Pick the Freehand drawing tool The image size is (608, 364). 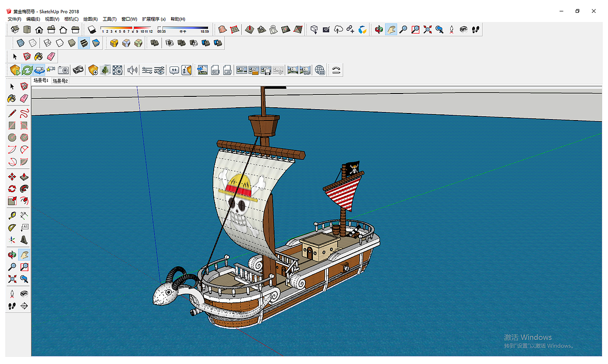24,113
